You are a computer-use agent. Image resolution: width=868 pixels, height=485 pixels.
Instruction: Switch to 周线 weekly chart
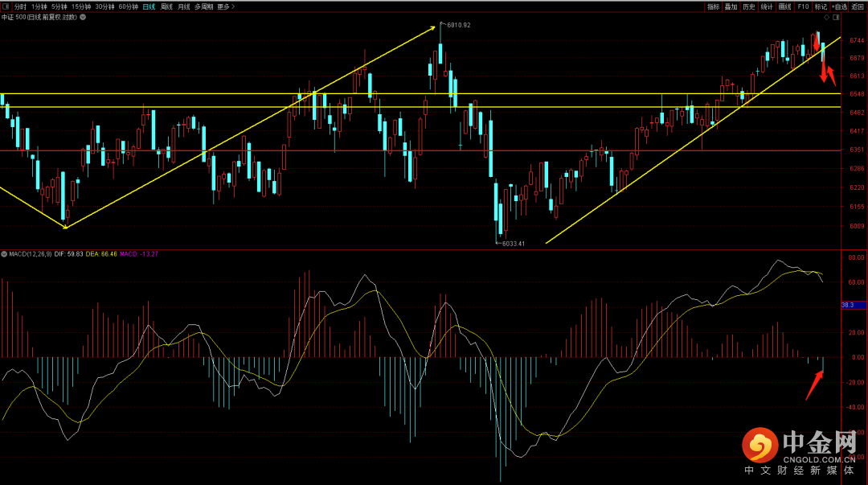166,6
